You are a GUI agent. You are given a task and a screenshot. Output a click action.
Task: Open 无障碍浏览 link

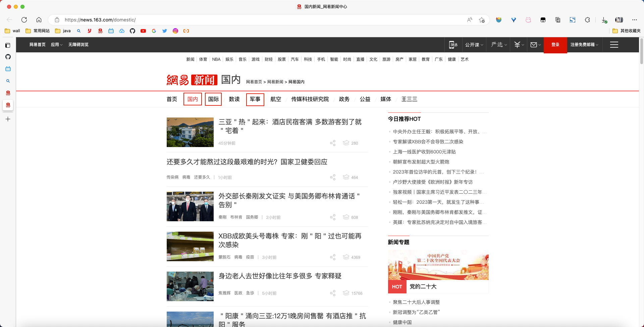78,45
